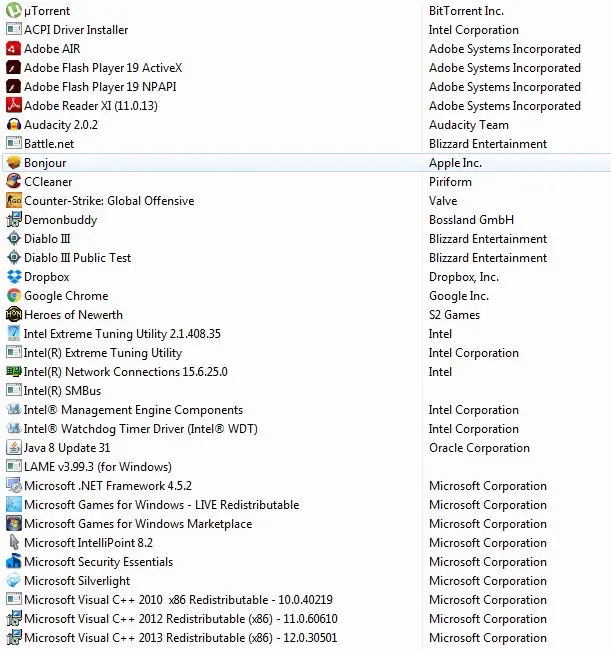
Task: Click the Games for Windows Marketplace icon
Action: (14, 524)
